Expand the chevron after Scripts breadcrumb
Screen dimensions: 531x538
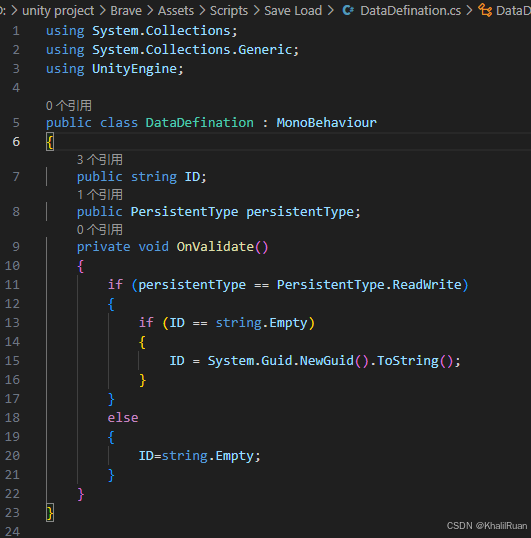(256, 11)
